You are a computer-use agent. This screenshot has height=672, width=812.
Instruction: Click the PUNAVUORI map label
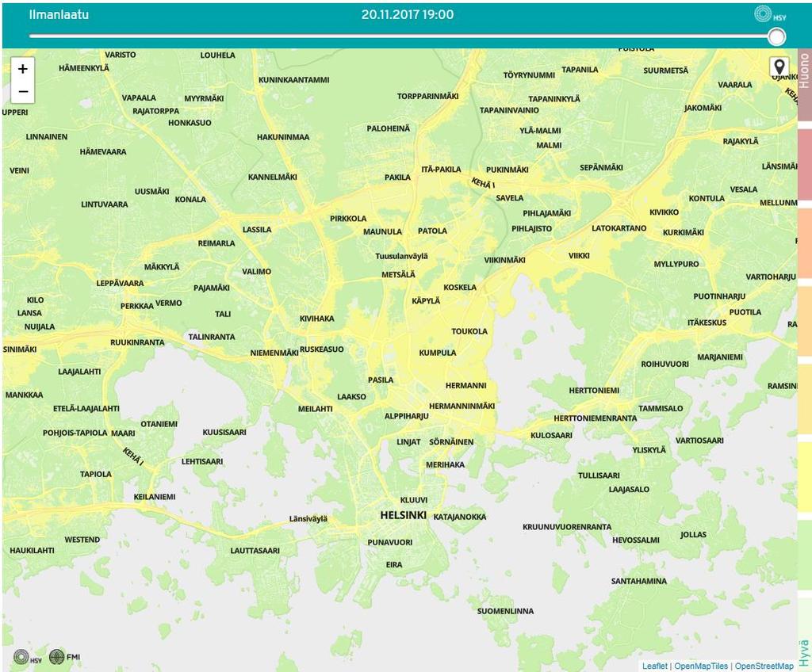(x=390, y=543)
